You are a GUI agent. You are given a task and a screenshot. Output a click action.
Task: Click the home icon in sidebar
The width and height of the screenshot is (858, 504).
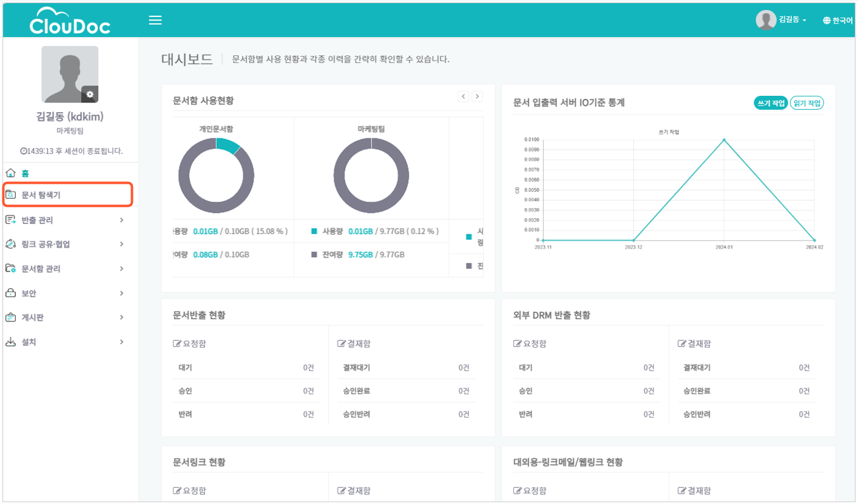[x=10, y=173]
